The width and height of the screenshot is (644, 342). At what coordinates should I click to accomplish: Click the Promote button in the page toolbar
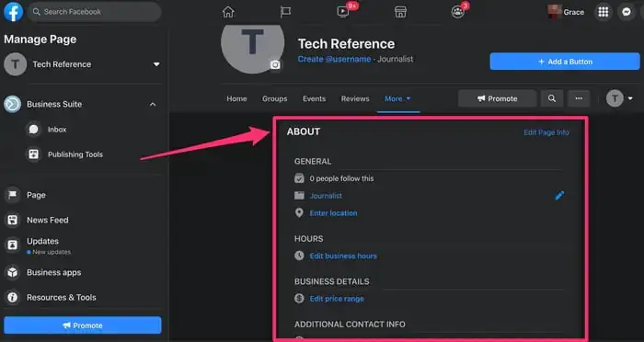point(497,98)
